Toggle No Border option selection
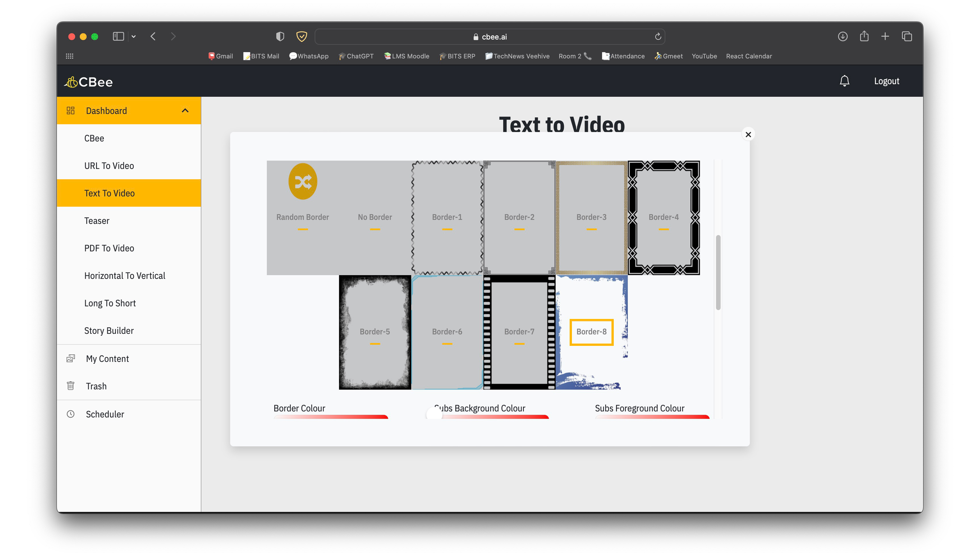Viewport: 980px width, 556px height. tap(375, 217)
